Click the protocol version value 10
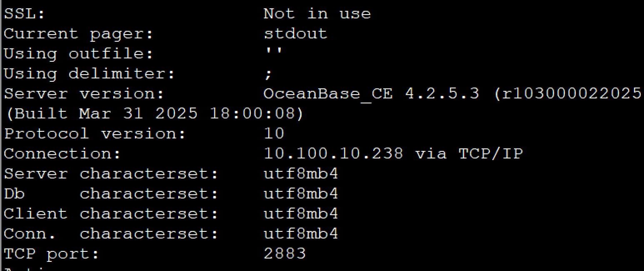The image size is (644, 271). [274, 134]
